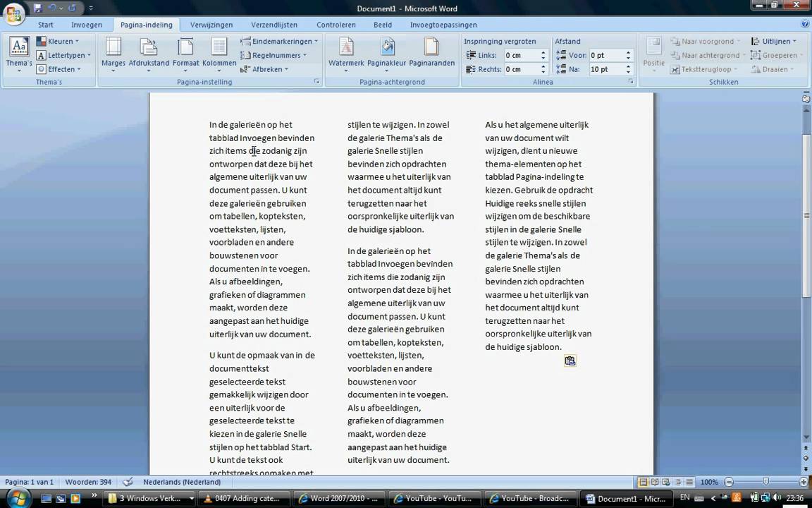Click EN language indicator in taskbar

point(684,498)
